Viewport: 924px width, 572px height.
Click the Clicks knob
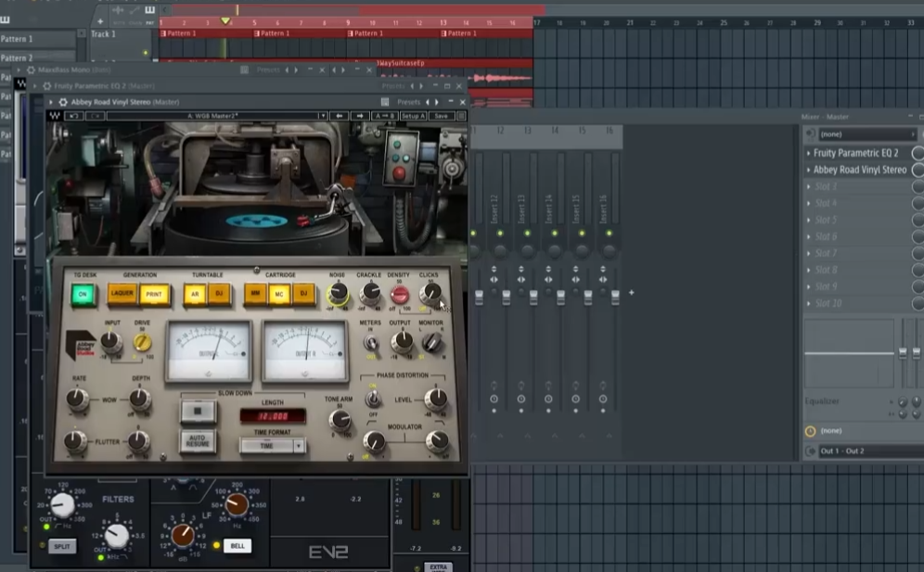click(x=430, y=292)
